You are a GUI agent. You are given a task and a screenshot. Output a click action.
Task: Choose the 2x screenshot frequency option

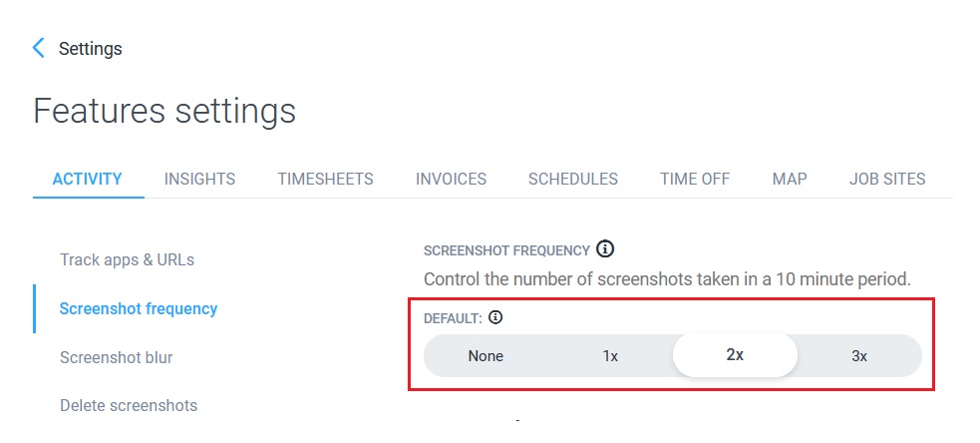click(735, 355)
